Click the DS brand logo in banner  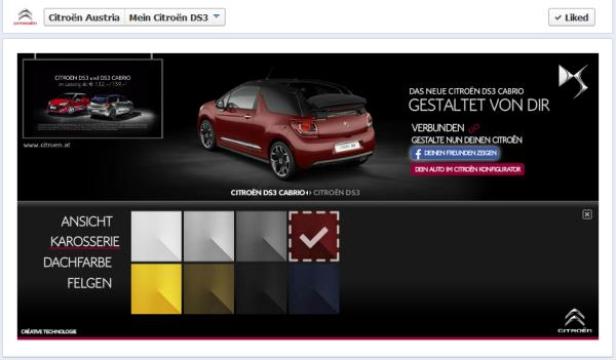[x=573, y=81]
